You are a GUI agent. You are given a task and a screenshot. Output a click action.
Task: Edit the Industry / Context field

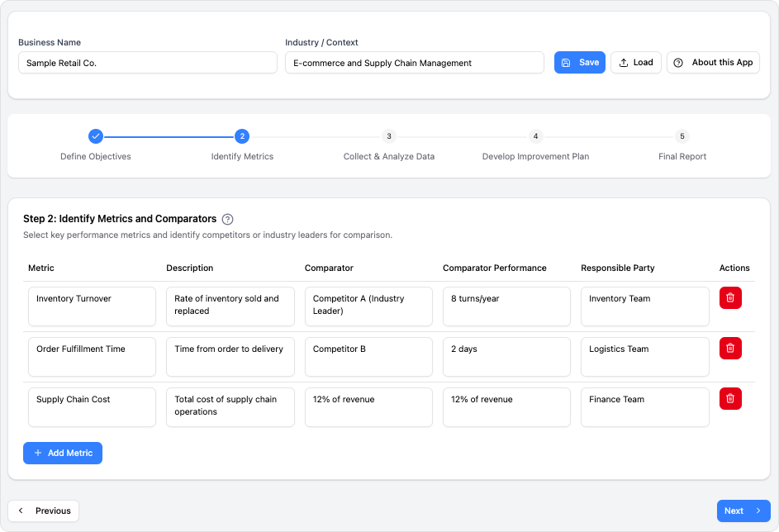coord(415,63)
